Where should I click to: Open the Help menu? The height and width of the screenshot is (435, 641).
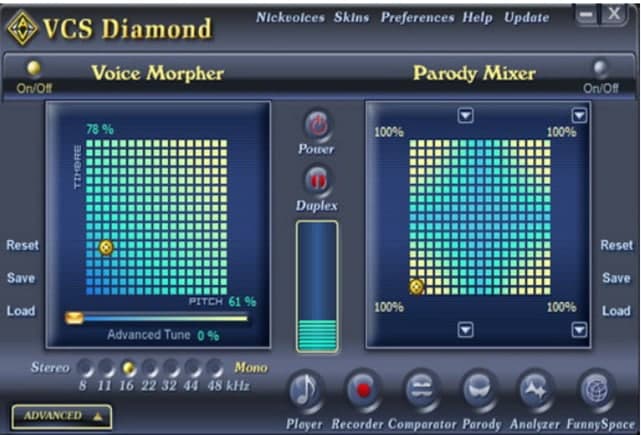coord(477,18)
